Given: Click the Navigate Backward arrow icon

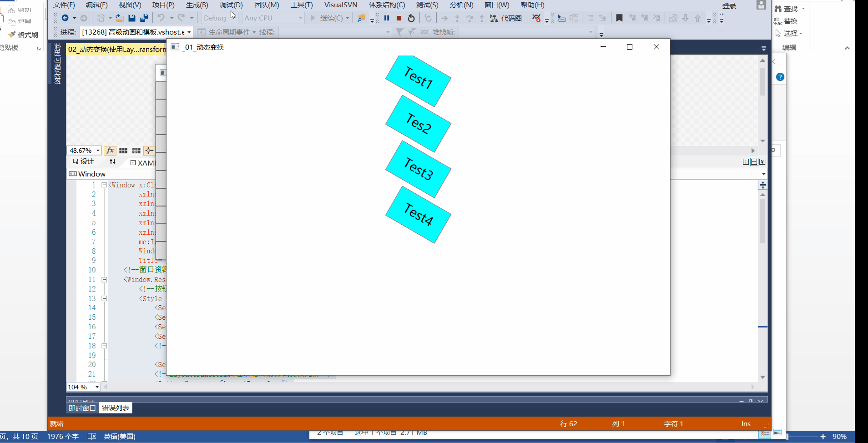Looking at the screenshot, I should (x=65, y=18).
